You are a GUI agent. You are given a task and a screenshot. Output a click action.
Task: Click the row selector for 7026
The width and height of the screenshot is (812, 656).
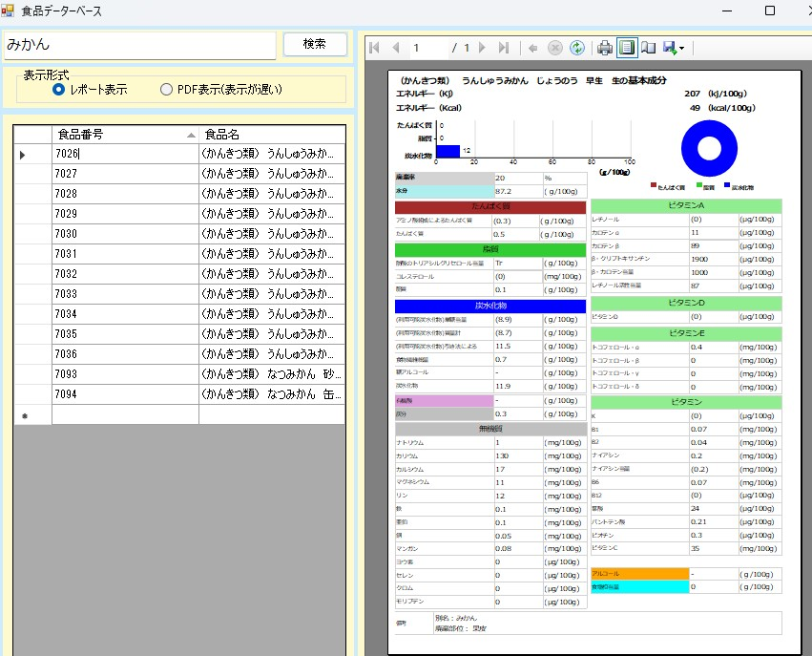[x=32, y=154]
